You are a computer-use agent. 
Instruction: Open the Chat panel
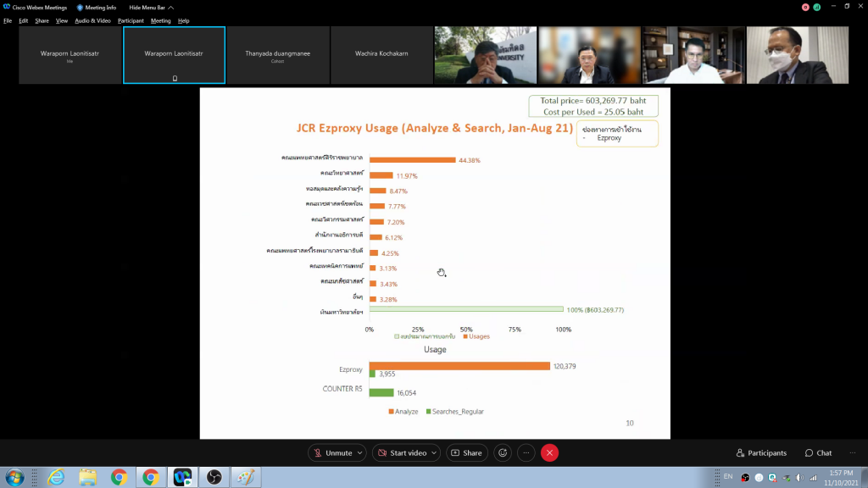pyautogui.click(x=818, y=453)
